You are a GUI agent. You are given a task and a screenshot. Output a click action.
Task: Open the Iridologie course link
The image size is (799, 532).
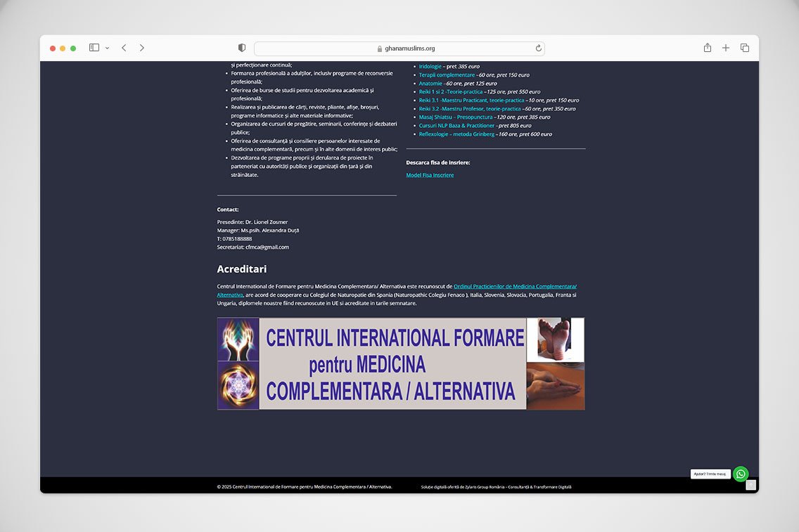click(430, 66)
